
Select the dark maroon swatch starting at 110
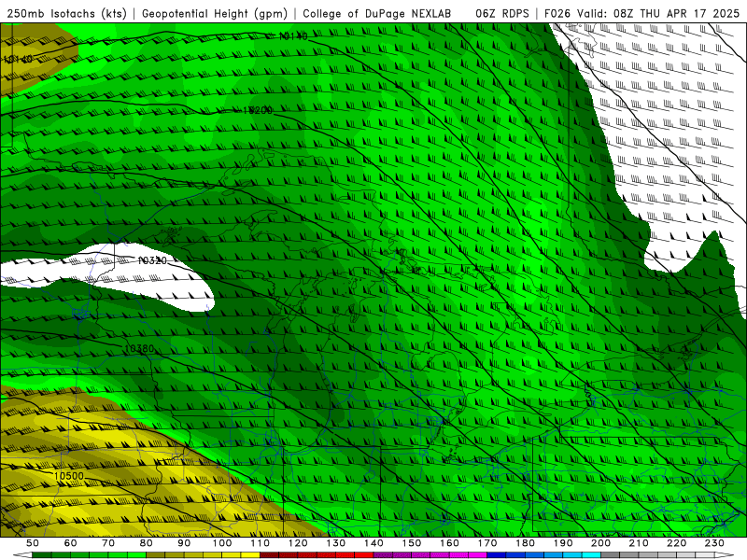click(x=269, y=555)
